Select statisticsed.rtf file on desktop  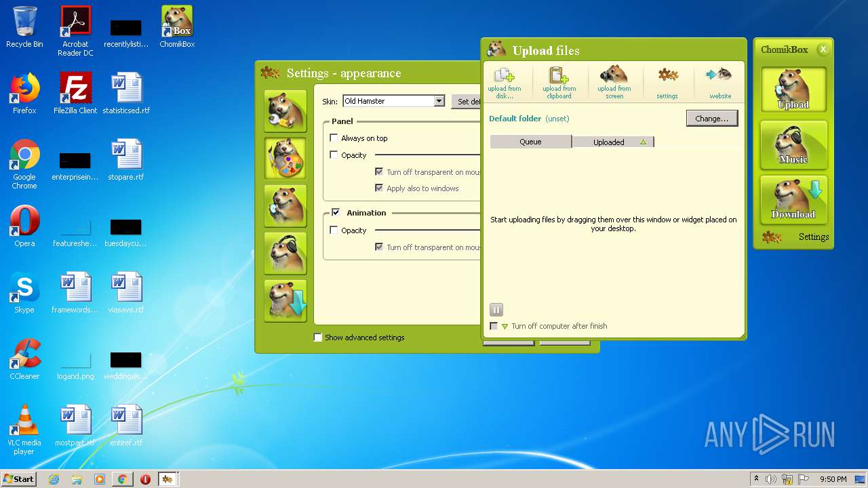coord(126,94)
